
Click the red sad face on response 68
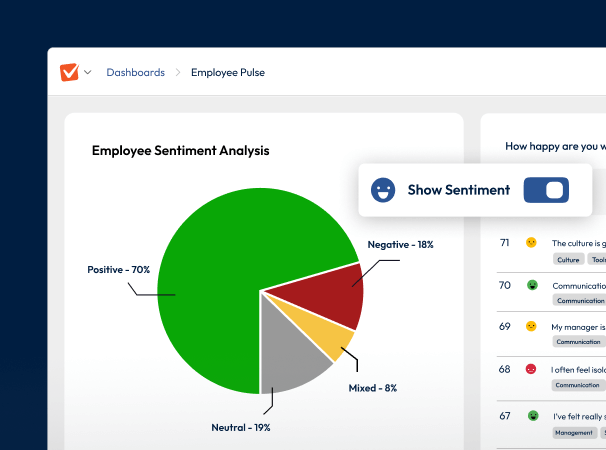click(x=532, y=369)
